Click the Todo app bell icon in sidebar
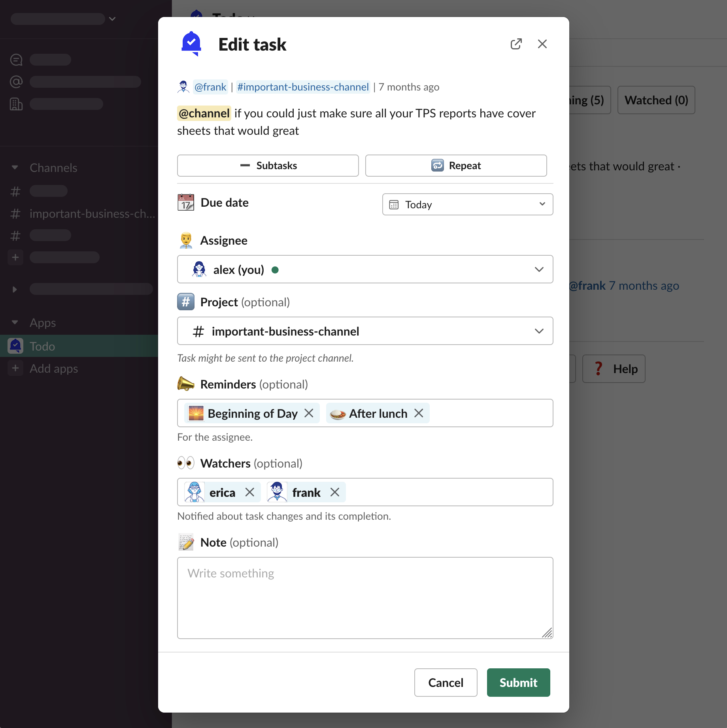 click(15, 346)
